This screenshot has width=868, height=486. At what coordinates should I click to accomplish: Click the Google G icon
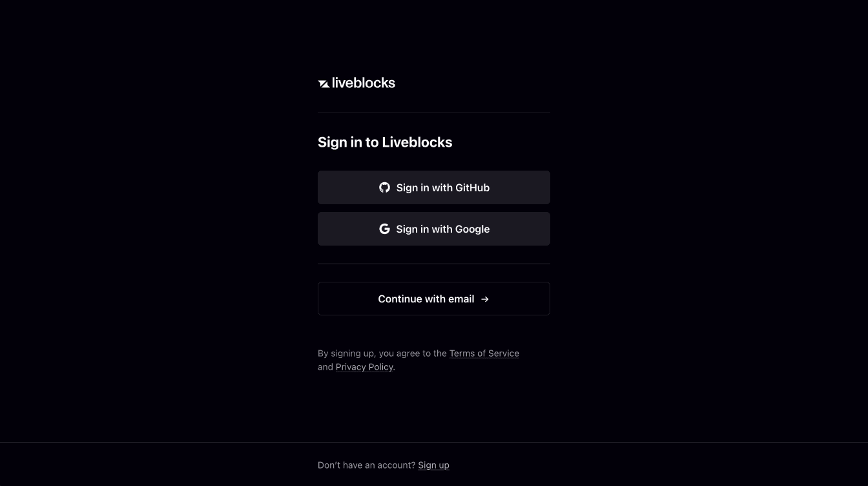point(384,229)
